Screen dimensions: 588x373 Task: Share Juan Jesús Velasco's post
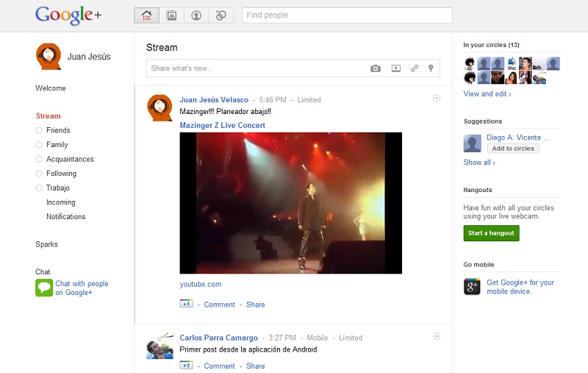tap(255, 305)
